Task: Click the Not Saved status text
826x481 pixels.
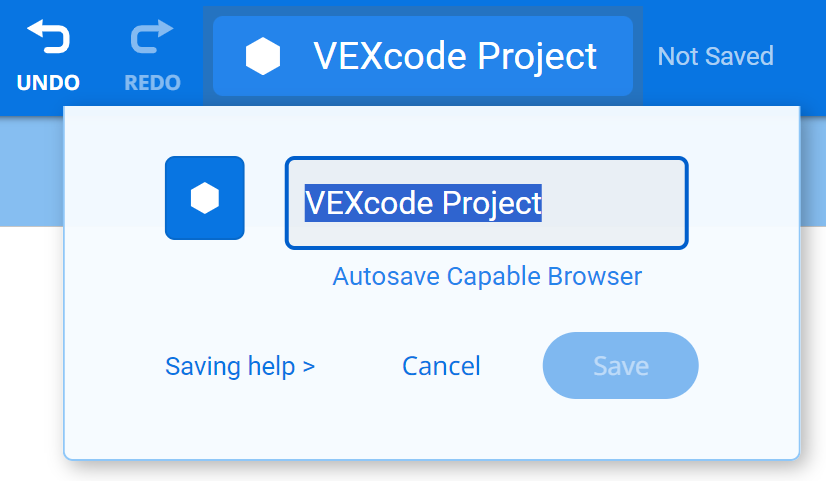Action: [x=715, y=56]
